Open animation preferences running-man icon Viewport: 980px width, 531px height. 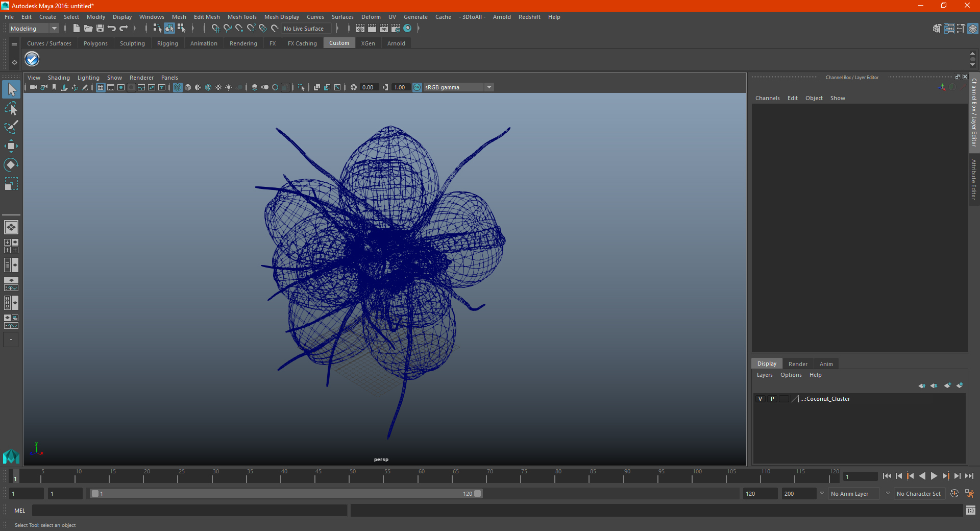[x=969, y=494]
